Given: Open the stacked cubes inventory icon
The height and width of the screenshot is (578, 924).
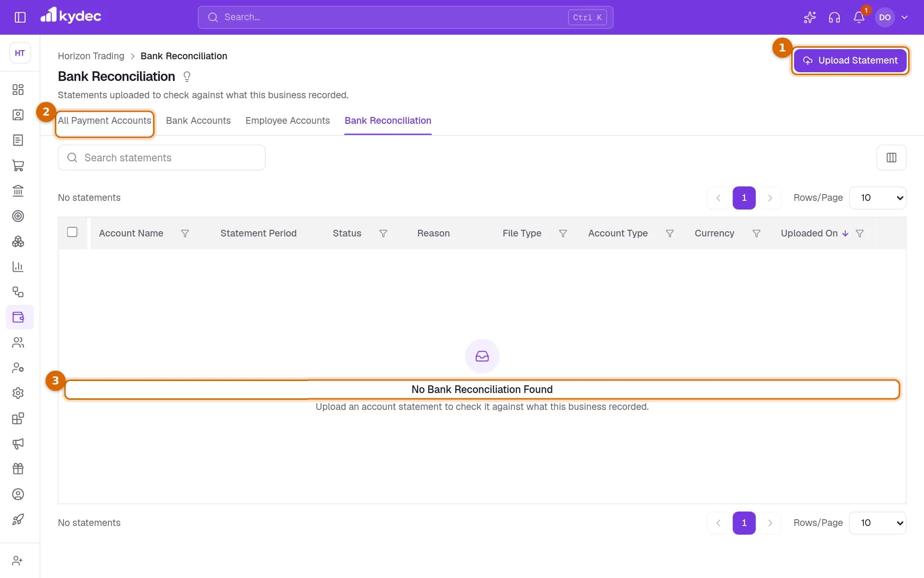Looking at the screenshot, I should click(18, 241).
